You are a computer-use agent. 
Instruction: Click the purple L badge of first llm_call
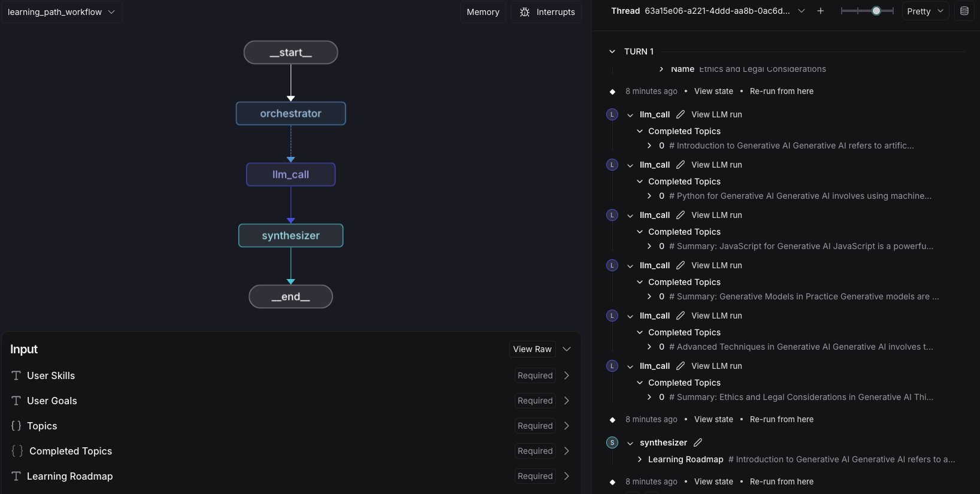tap(612, 114)
